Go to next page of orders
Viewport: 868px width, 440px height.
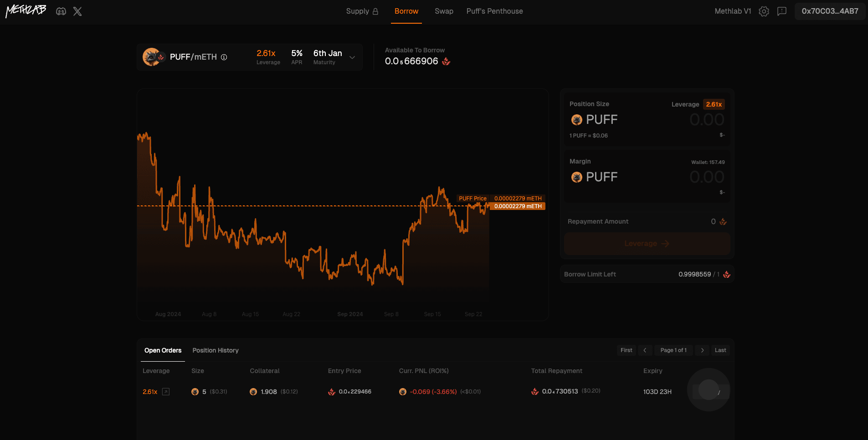coord(702,350)
